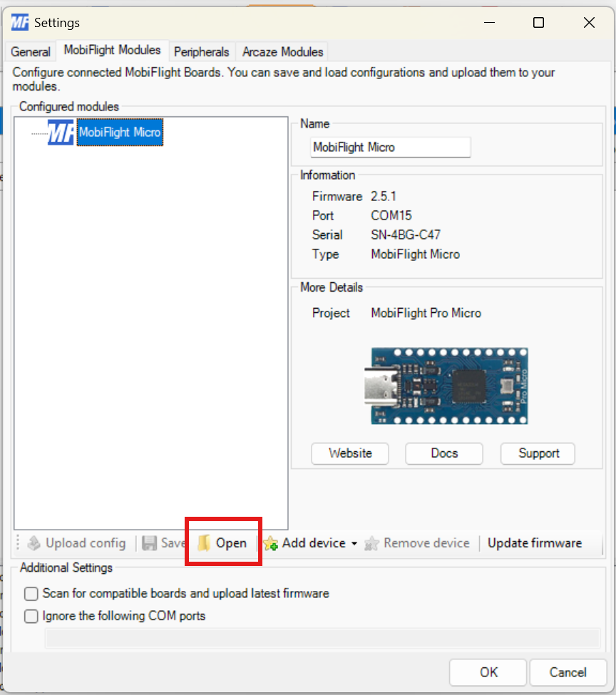Click the Remove device star icon
Viewport: 616px width, 695px height.
pos(371,543)
